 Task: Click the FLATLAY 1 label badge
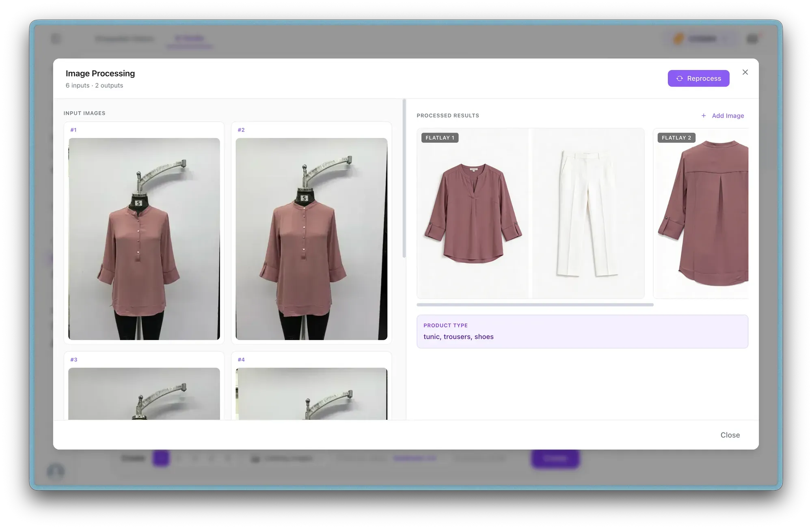pyautogui.click(x=440, y=138)
